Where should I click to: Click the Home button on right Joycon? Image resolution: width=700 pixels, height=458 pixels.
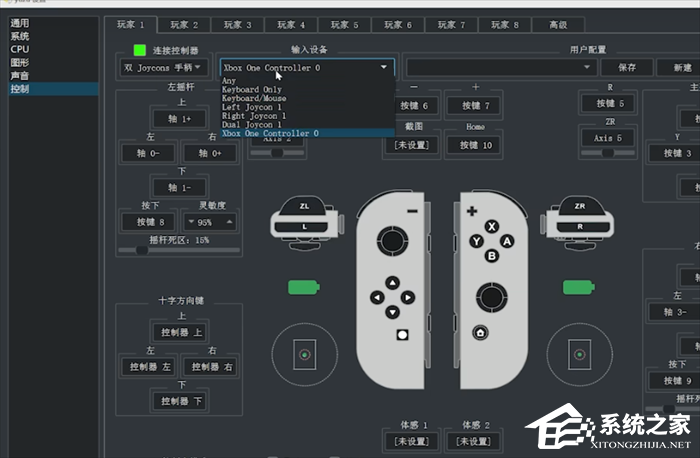tap(480, 333)
